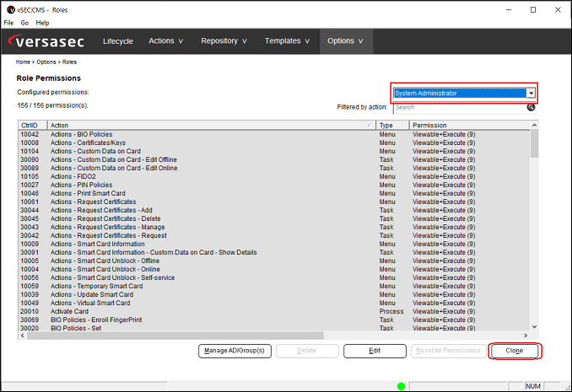
Task: Click the Clone button
Action: (x=515, y=351)
